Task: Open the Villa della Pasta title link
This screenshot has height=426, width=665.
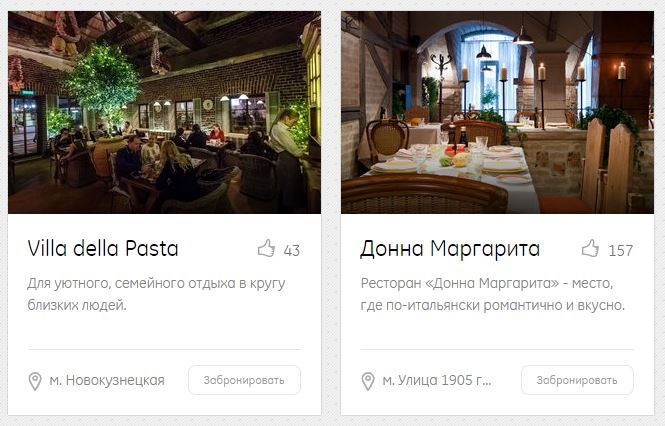Action: (x=103, y=249)
